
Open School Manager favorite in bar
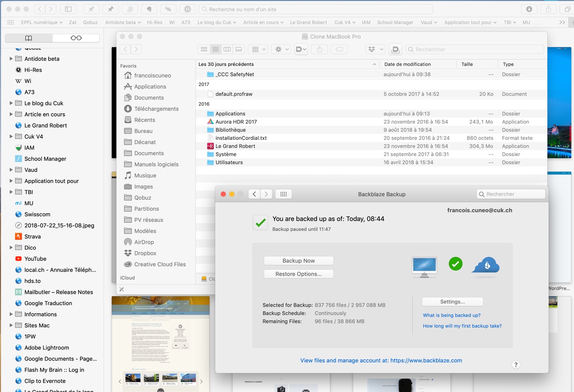(x=395, y=22)
